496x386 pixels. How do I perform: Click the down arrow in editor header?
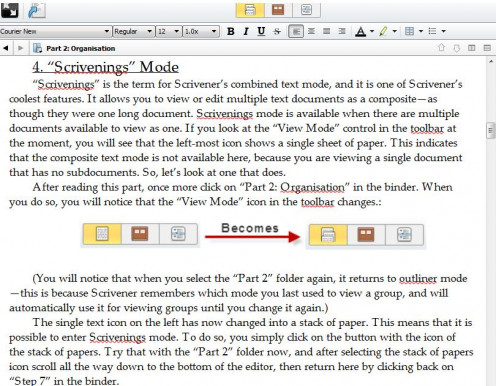coord(456,48)
